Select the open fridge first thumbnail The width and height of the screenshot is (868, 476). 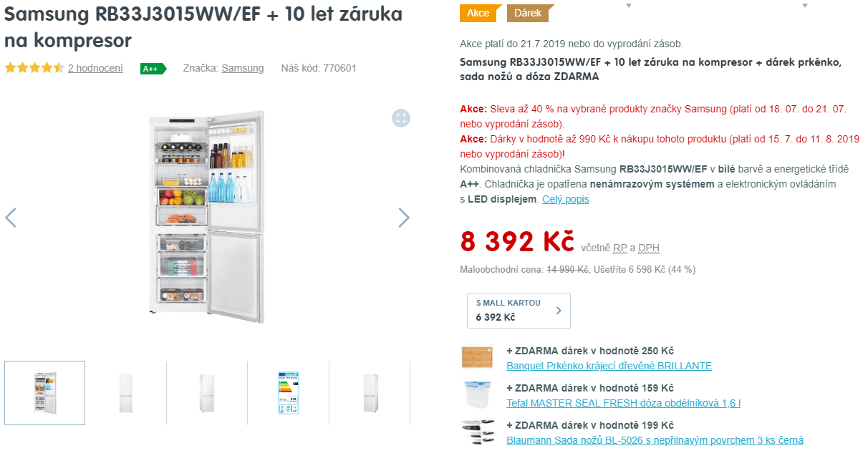(x=44, y=393)
